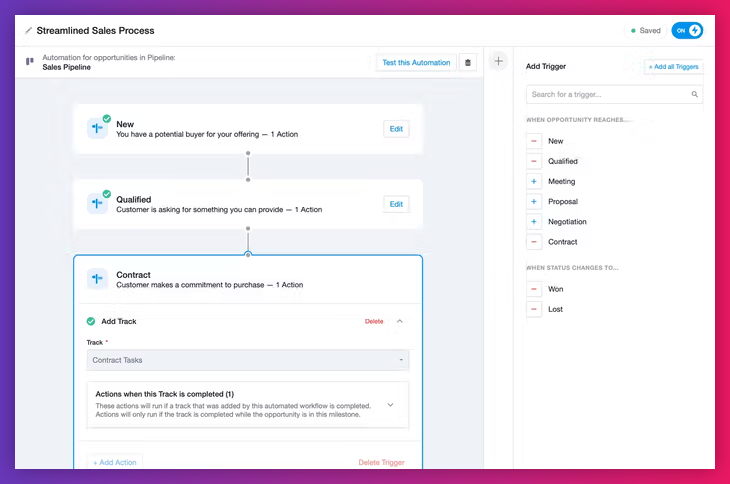Collapse the Add Track action chevron
Screen dimensions: 730x484
click(x=399, y=321)
